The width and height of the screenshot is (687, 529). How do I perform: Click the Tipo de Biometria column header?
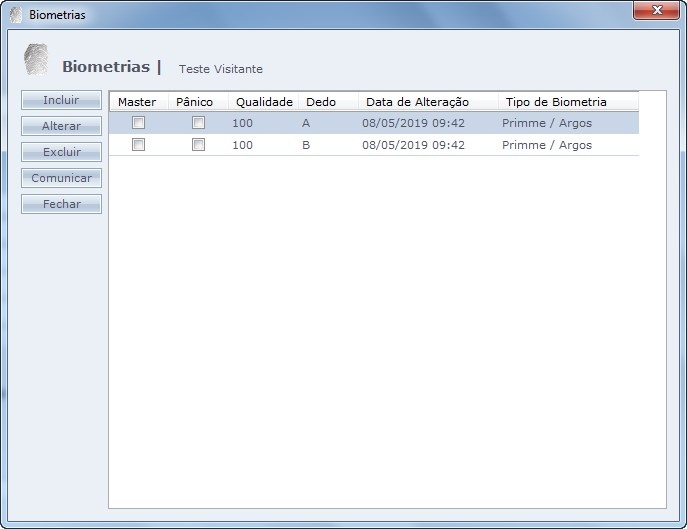556,102
